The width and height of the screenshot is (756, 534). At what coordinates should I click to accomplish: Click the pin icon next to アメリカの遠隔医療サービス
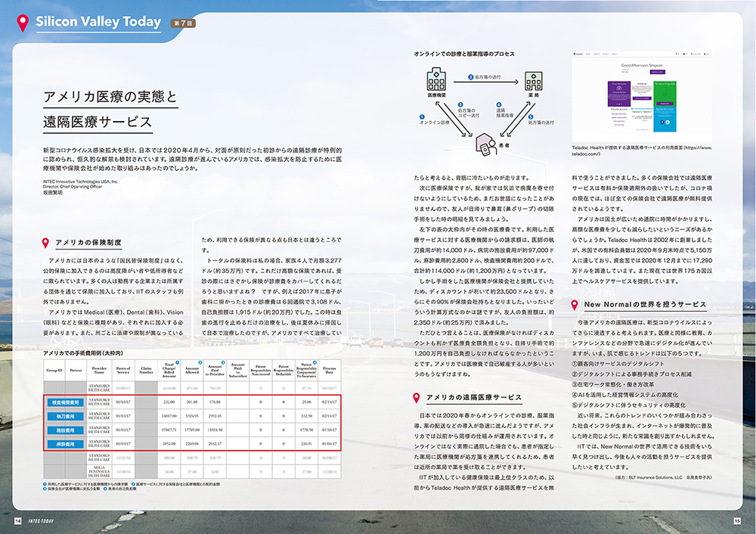click(417, 398)
